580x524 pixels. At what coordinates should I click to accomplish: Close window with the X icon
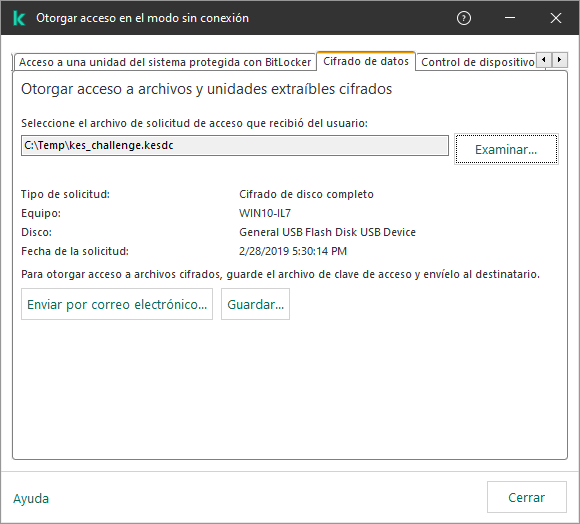coord(556,18)
